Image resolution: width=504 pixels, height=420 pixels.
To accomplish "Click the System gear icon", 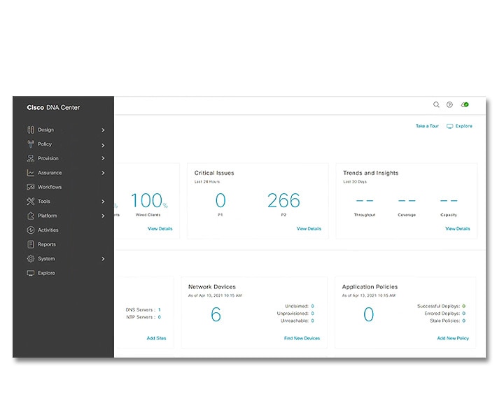I will pyautogui.click(x=31, y=259).
